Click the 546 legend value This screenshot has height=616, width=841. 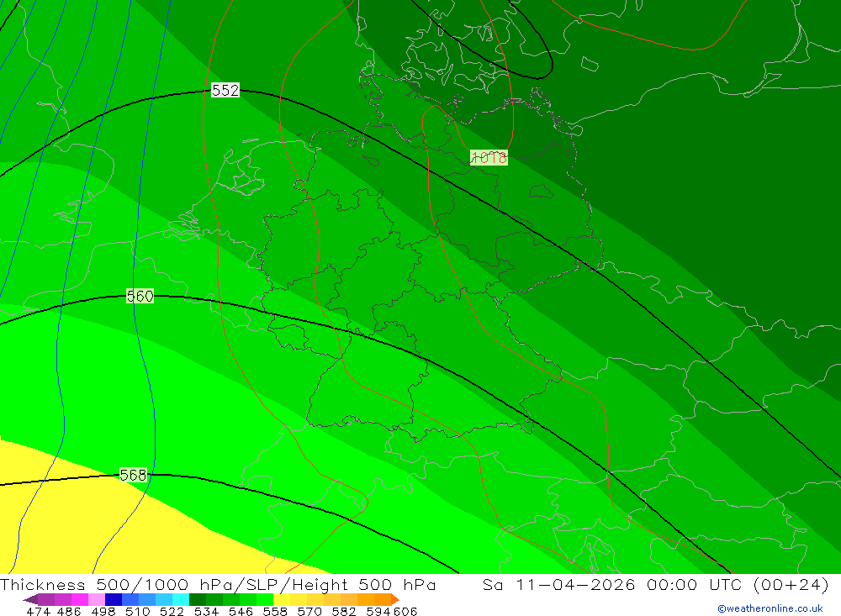tap(241, 611)
